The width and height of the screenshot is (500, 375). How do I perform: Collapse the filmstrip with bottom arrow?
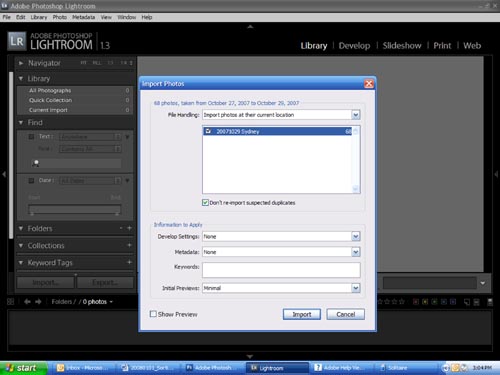[250, 356]
